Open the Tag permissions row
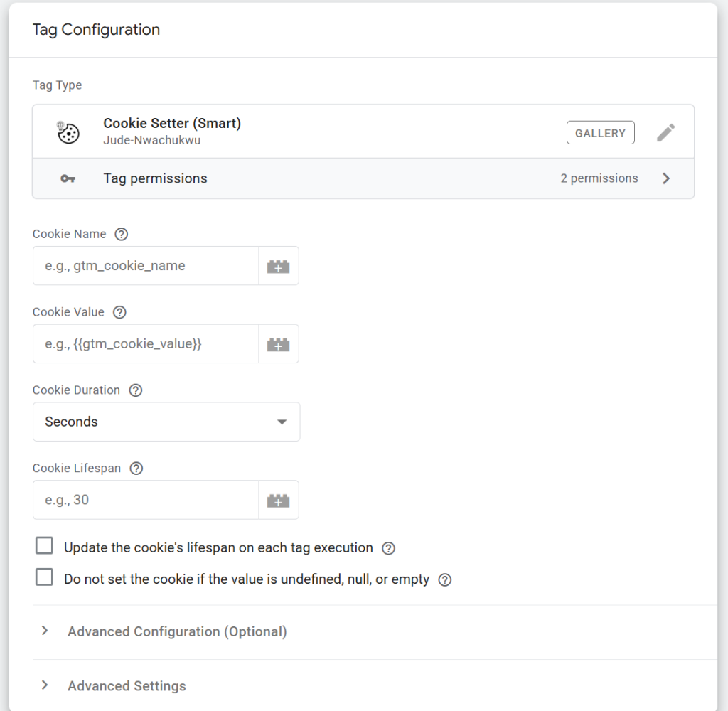Viewport: 728px width, 711px height. point(363,178)
